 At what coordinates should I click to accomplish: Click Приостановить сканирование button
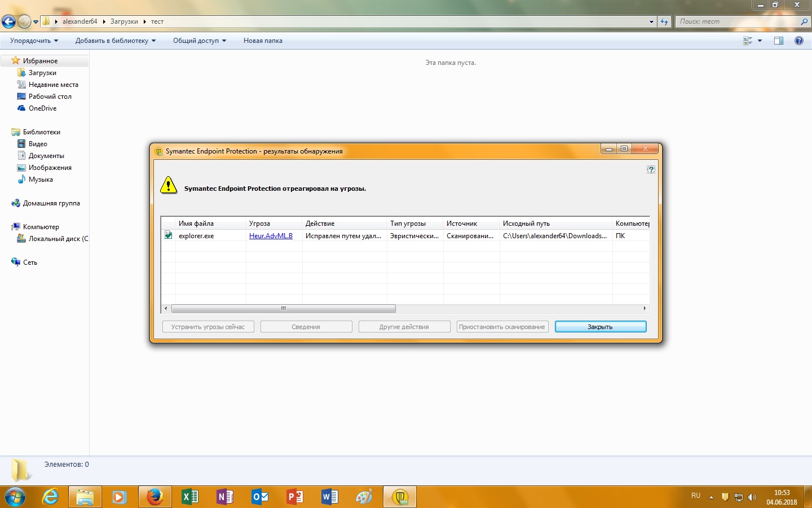[502, 327]
